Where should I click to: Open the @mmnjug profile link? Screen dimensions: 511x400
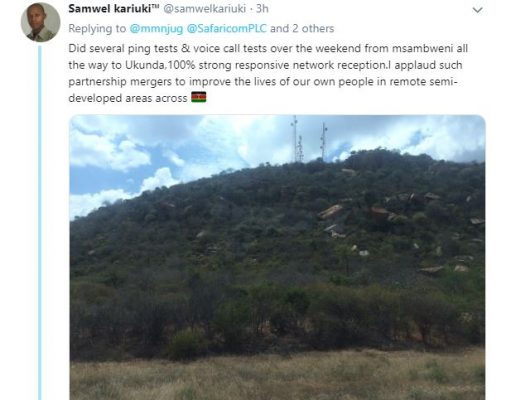point(156,29)
